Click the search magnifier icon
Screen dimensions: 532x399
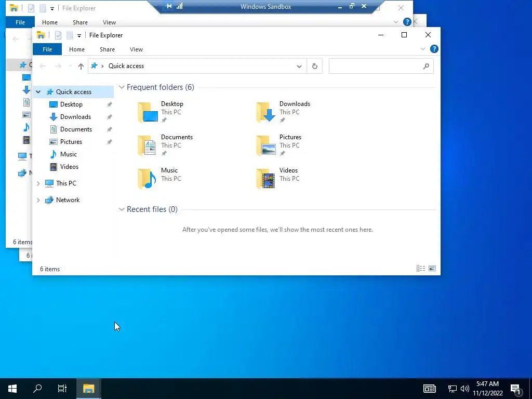(x=426, y=66)
